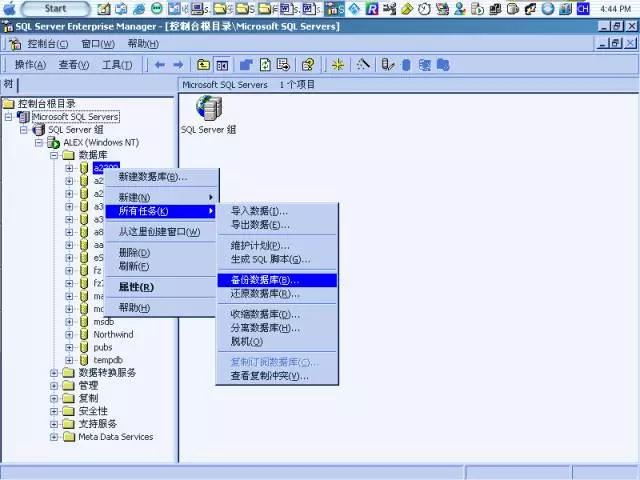Choose 还原数据库(R)... in the tasks submenu
Image resolution: width=640 pixels, height=480 pixels.
(x=264, y=294)
